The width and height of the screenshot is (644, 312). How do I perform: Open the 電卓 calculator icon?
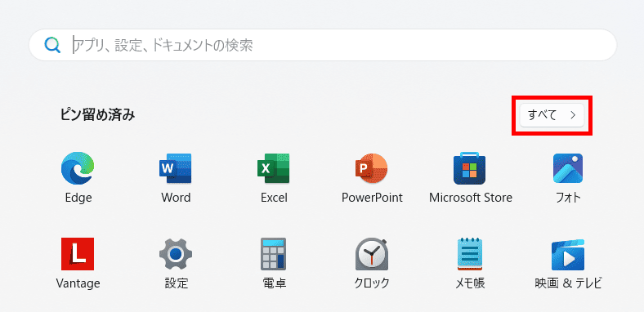point(274,254)
